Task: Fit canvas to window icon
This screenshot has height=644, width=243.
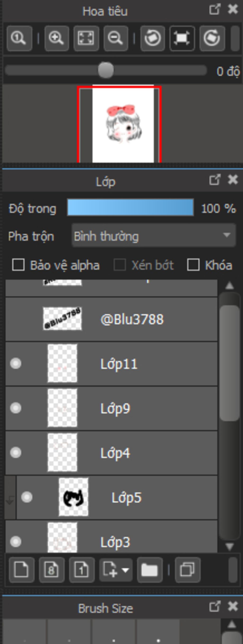Action: pos(86,38)
